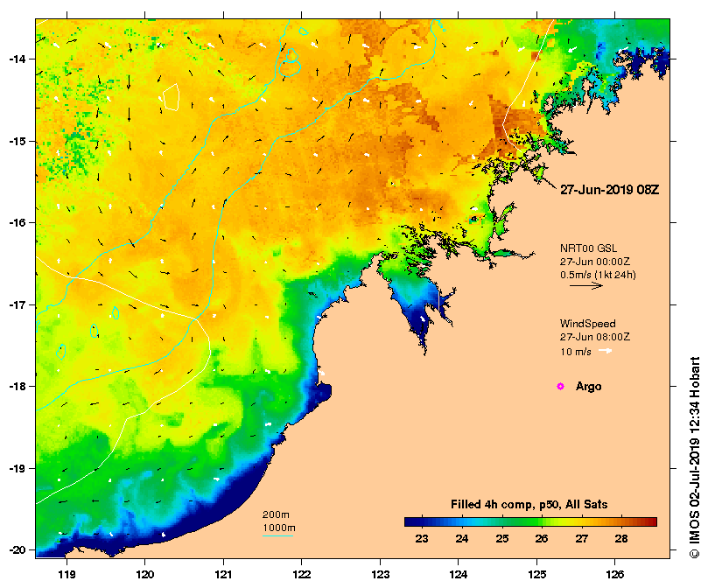
Task: Click the 'NRT00 GSL' label
Action: pyautogui.click(x=588, y=248)
